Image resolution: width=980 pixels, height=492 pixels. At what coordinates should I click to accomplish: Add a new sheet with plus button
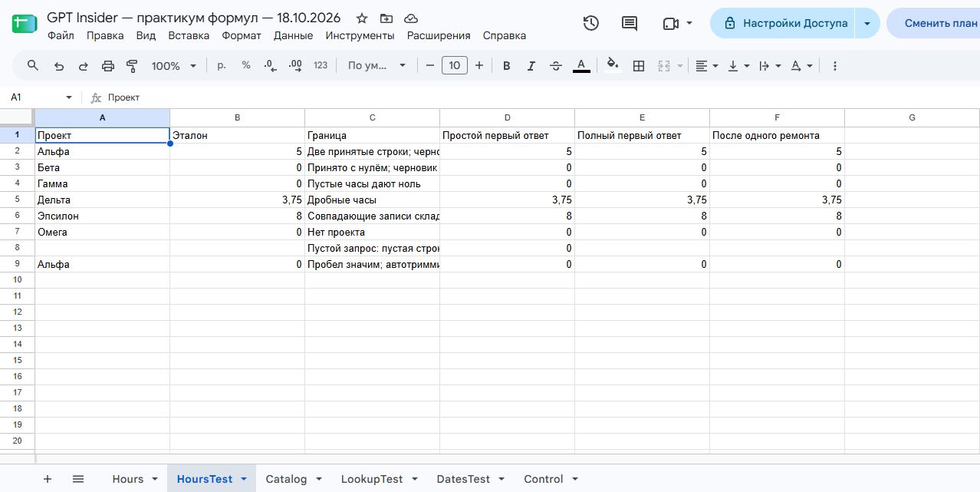pyautogui.click(x=48, y=479)
